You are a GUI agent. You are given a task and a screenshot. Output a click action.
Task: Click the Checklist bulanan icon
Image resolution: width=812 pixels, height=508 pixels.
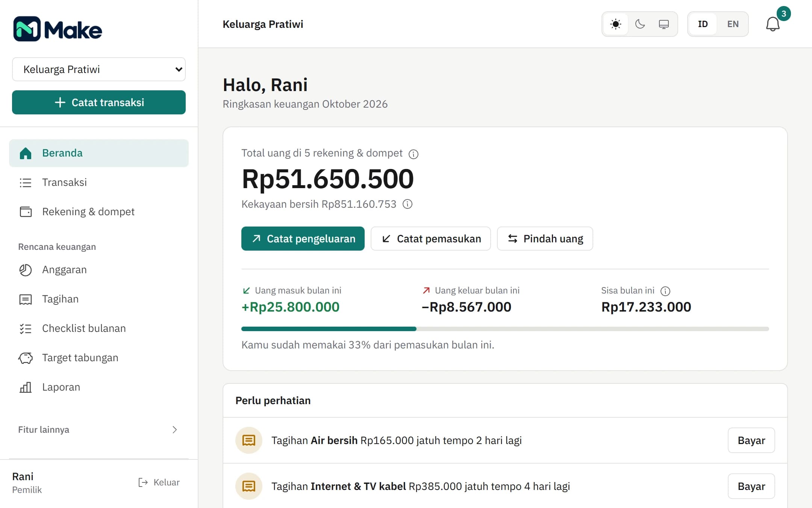click(26, 329)
